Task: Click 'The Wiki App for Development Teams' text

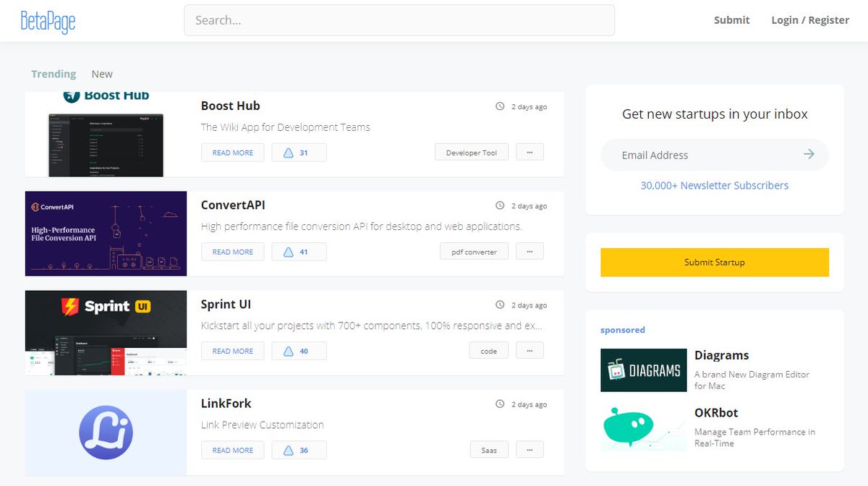Action: pyautogui.click(x=286, y=127)
